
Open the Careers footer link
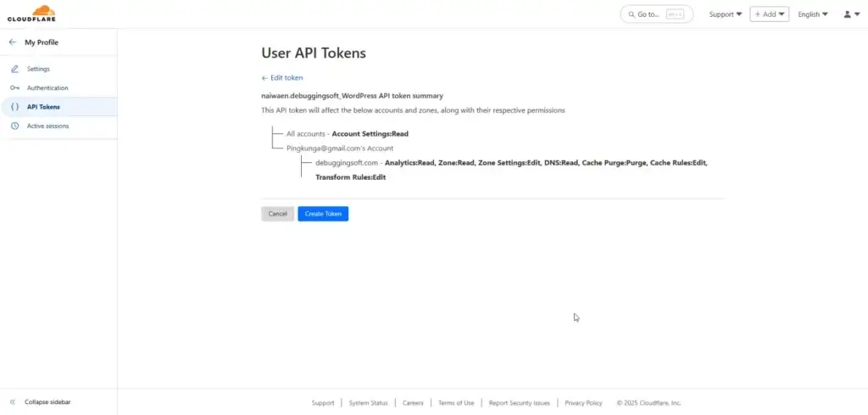(413, 403)
